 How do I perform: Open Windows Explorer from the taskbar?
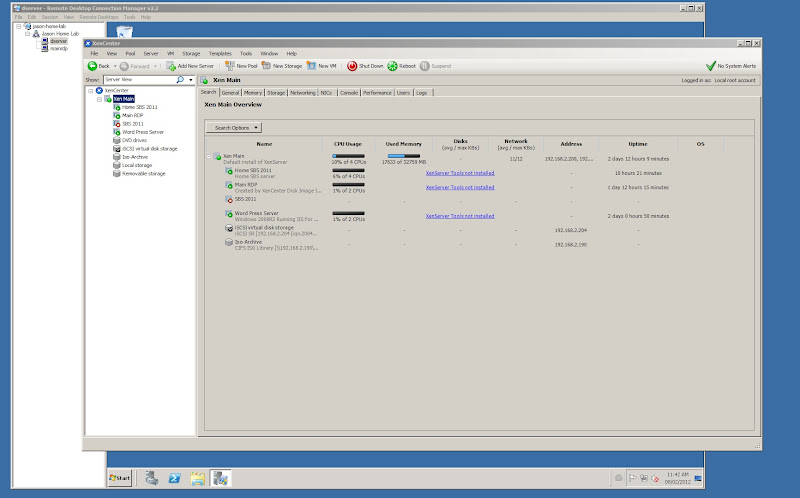pyautogui.click(x=197, y=478)
